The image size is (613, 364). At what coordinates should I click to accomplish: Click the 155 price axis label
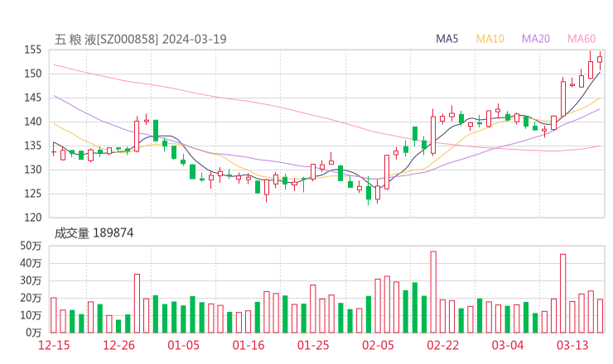[x=33, y=50]
